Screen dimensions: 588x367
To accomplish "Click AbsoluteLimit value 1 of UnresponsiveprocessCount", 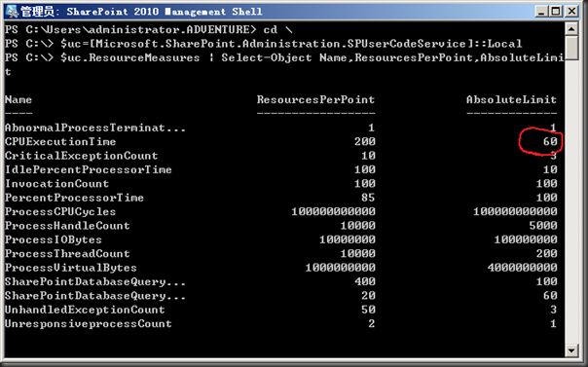I will coord(554,324).
